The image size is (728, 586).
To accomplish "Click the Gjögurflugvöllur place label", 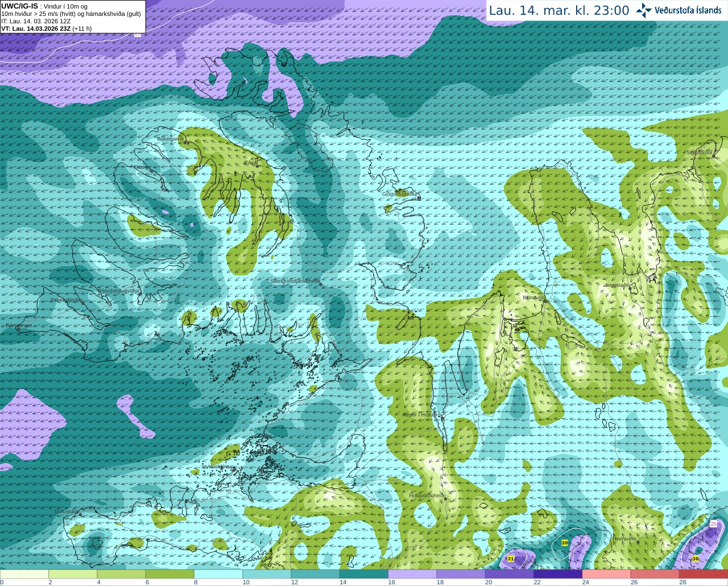I will [x=400, y=193].
